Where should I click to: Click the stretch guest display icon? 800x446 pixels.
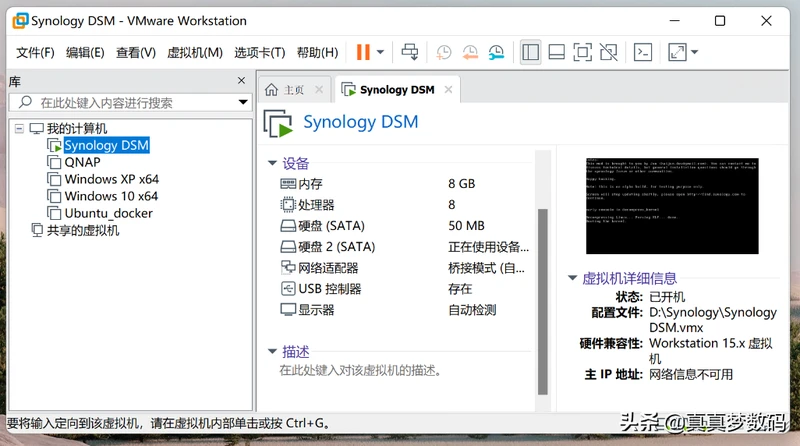(677, 52)
